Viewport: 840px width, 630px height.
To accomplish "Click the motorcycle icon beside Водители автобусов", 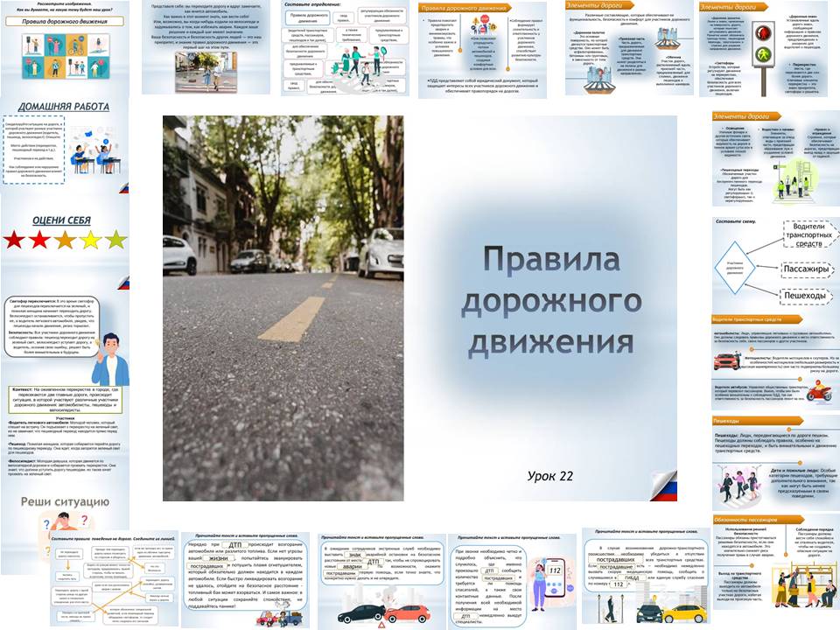I will pyautogui.click(x=819, y=393).
